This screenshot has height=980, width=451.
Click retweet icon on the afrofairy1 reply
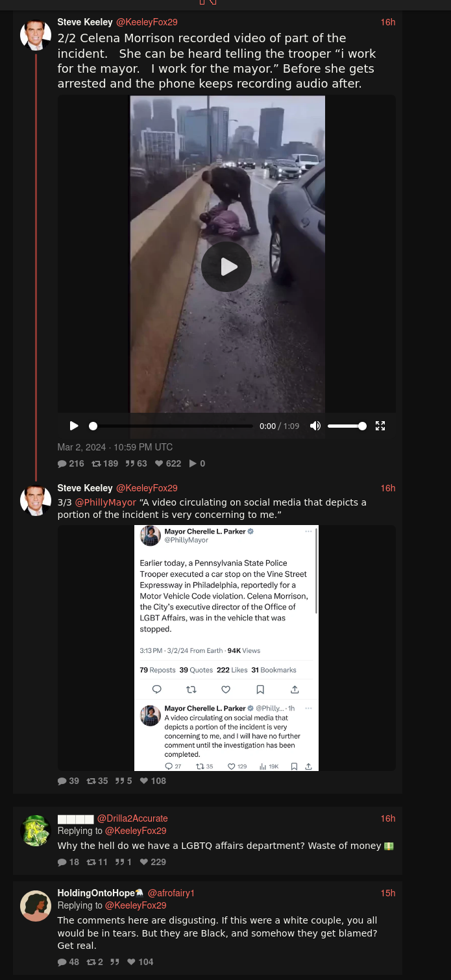[x=91, y=962]
